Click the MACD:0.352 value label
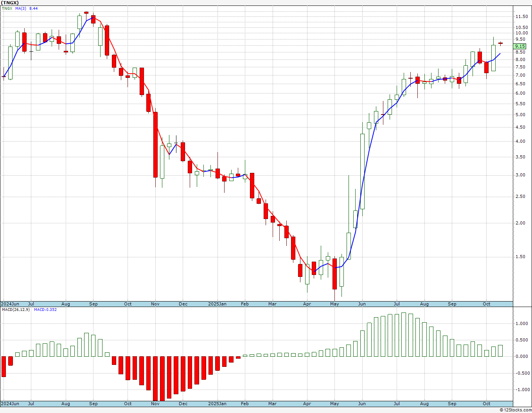Viewport: 532px width, 413px height. tap(45, 310)
